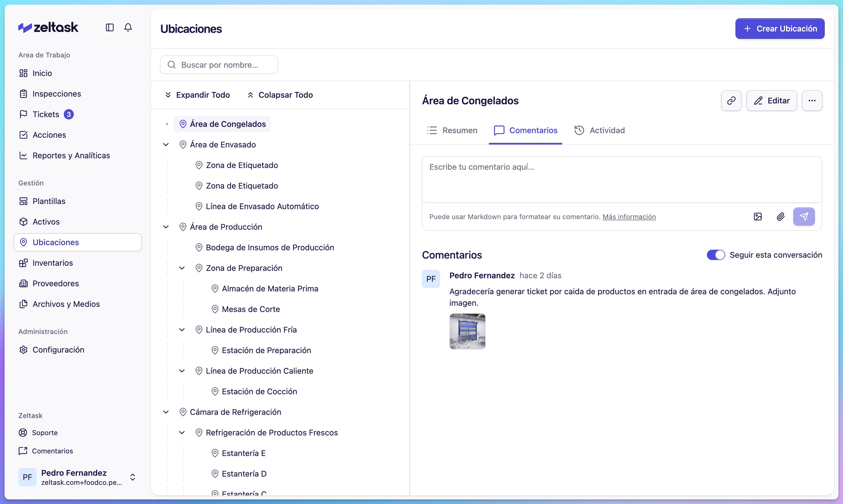Toggle the sidebar panel icon
This screenshot has height=504, width=843.
coord(110,27)
